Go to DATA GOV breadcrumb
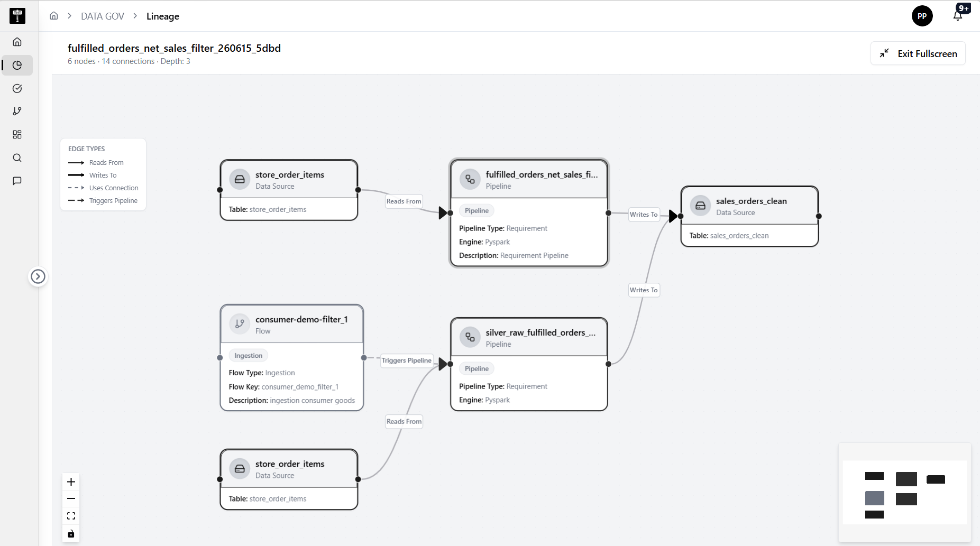 coord(103,16)
